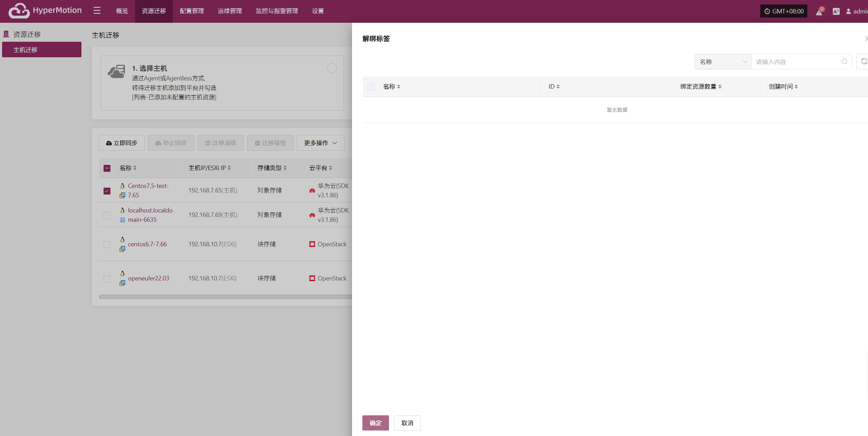Click the 确定 confirm button
This screenshot has height=436, width=868.
tap(376, 423)
